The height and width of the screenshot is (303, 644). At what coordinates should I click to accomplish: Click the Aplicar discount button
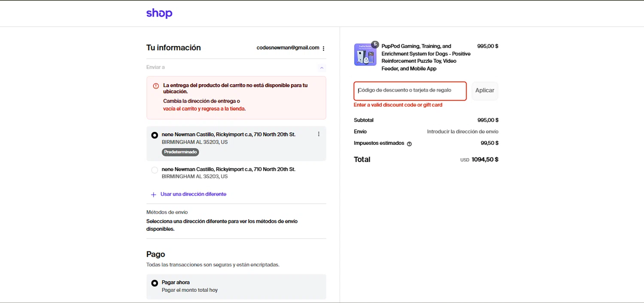[x=485, y=91]
